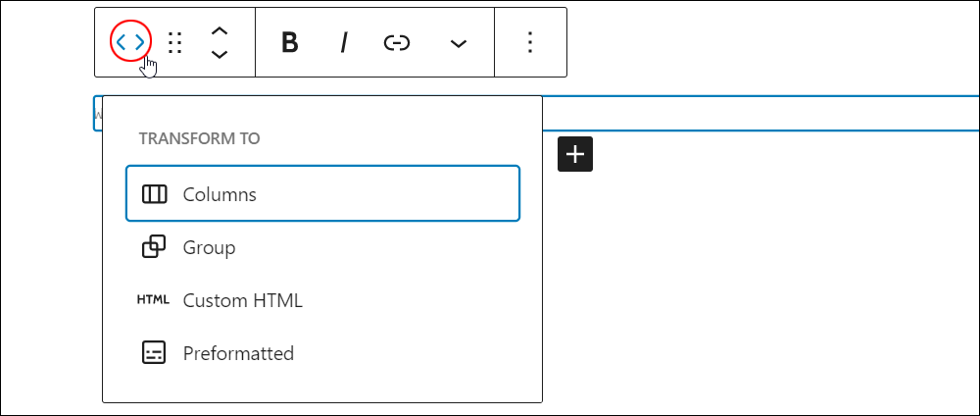The height and width of the screenshot is (416, 980).
Task: Select the Preformatted transform option
Action: pyautogui.click(x=322, y=353)
